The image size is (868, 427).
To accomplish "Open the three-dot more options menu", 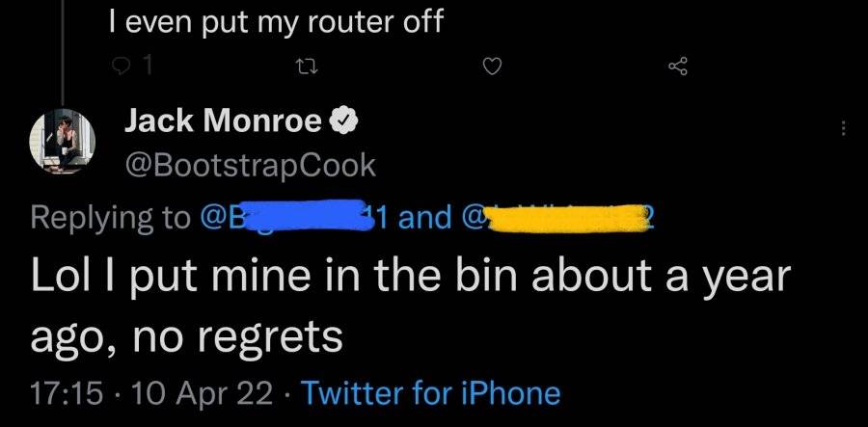I will click(x=843, y=129).
